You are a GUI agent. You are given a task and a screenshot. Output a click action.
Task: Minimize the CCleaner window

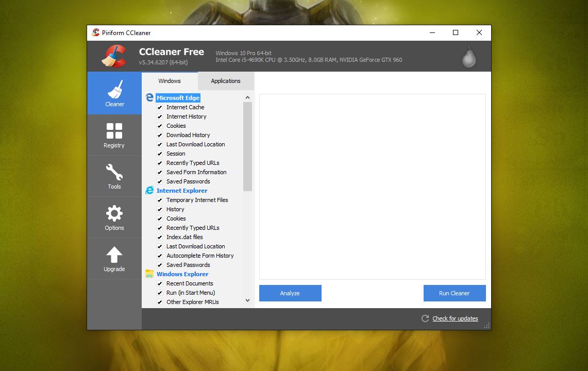coord(432,32)
